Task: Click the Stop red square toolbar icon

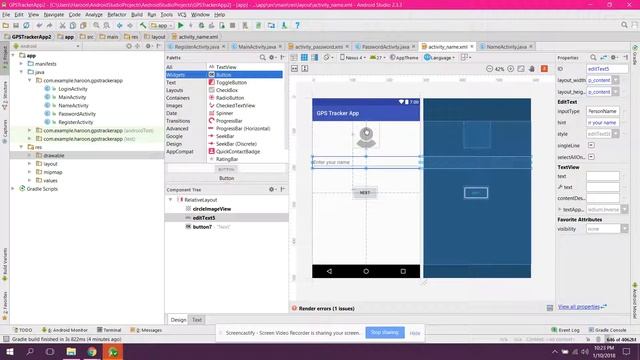Action: coord(232,25)
